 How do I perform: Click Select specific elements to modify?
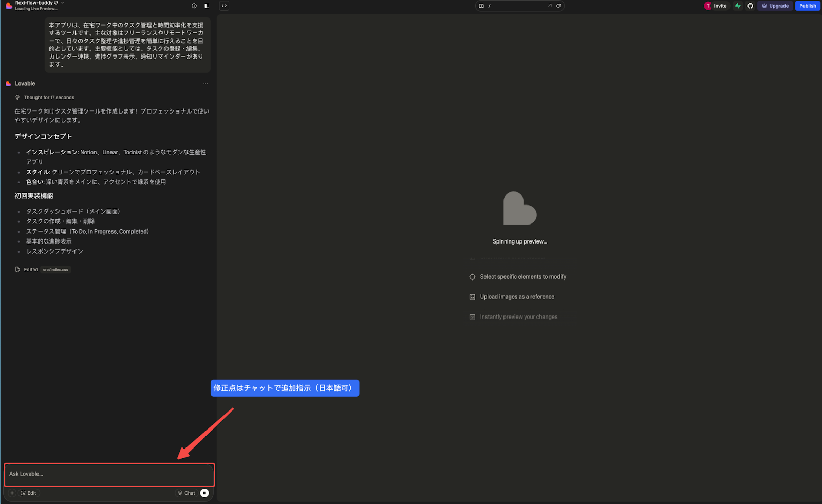(523, 277)
